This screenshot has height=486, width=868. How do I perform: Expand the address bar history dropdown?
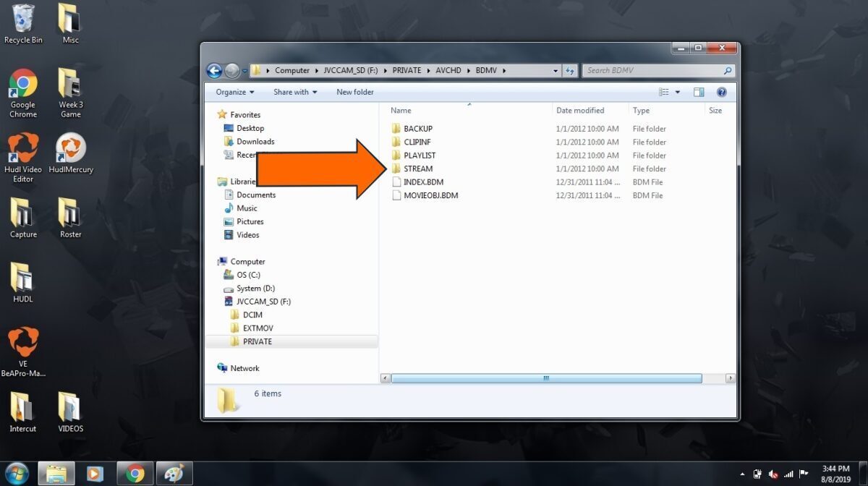click(556, 71)
